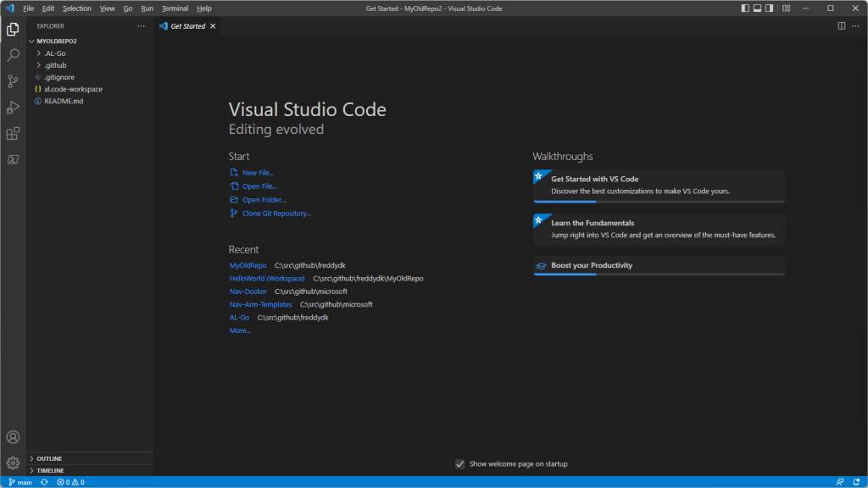Click the New File... link
The image size is (868, 488).
pyautogui.click(x=258, y=173)
